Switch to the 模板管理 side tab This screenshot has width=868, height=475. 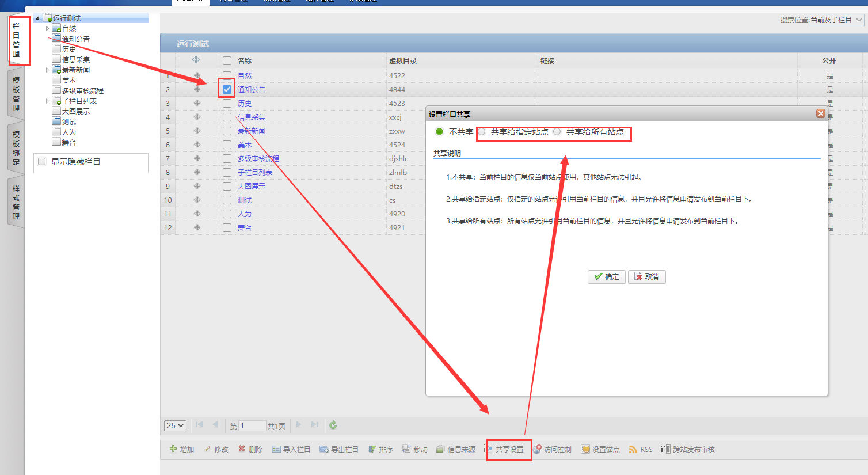click(16, 94)
